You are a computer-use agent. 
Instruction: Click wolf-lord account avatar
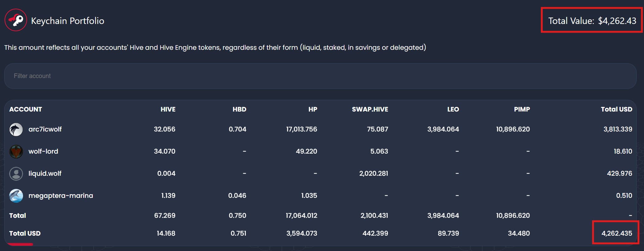pyautogui.click(x=16, y=151)
